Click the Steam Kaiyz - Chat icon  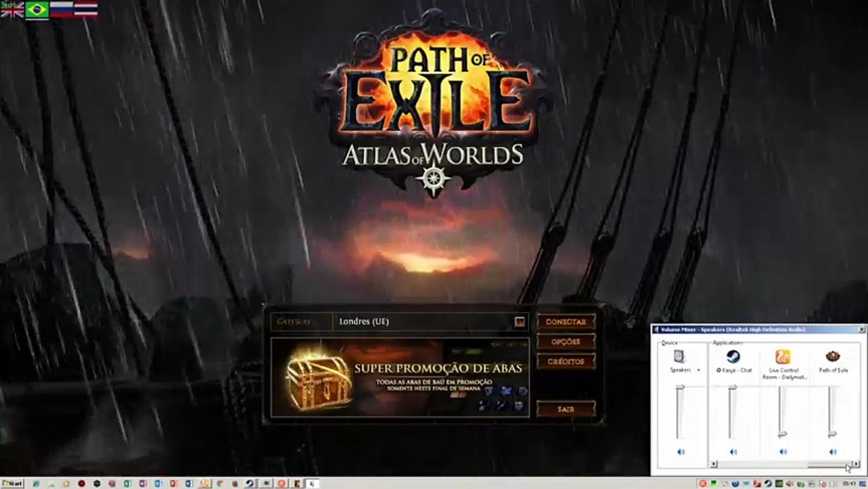point(733,357)
